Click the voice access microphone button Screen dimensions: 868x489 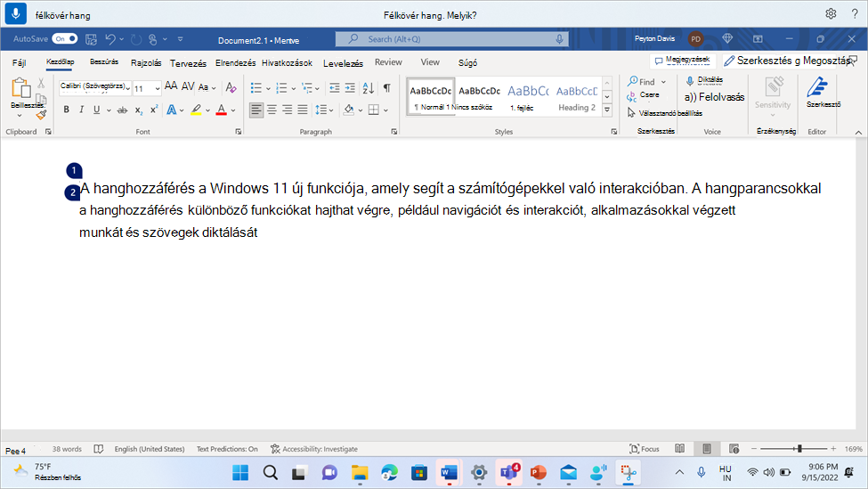point(15,13)
